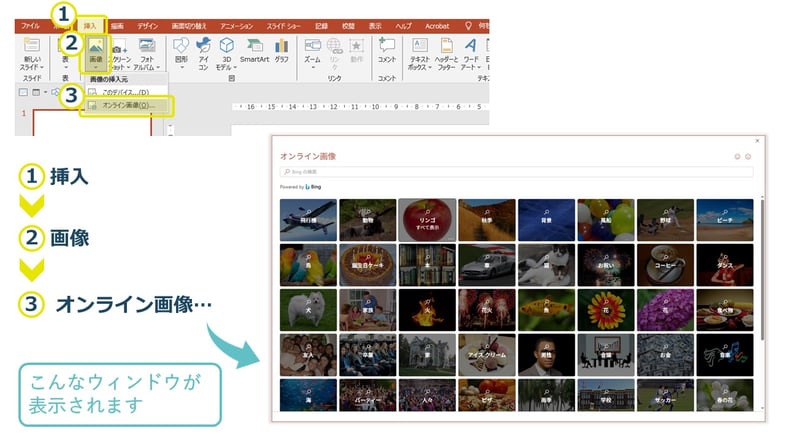
Task: Insert a グラフ (Chart)
Action: pos(281,50)
